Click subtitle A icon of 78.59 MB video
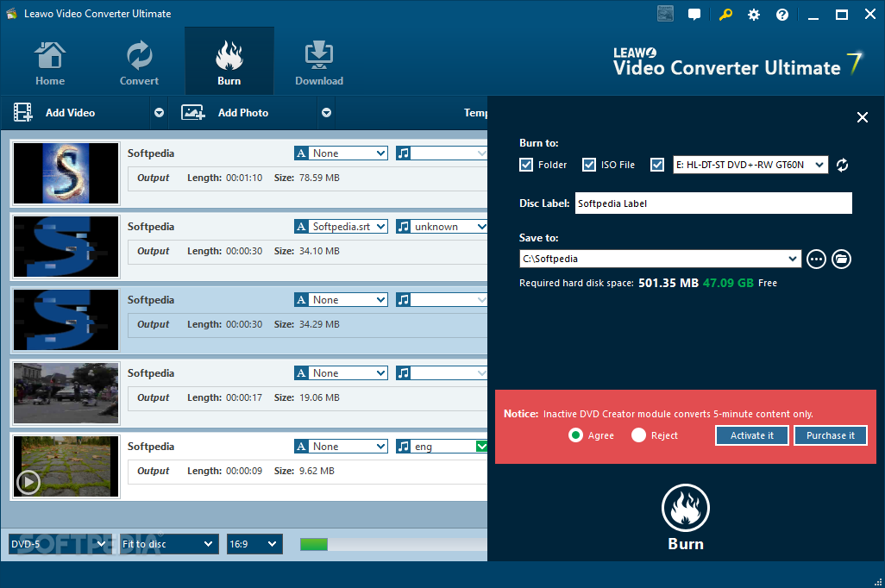The height and width of the screenshot is (588, 885). [301, 153]
